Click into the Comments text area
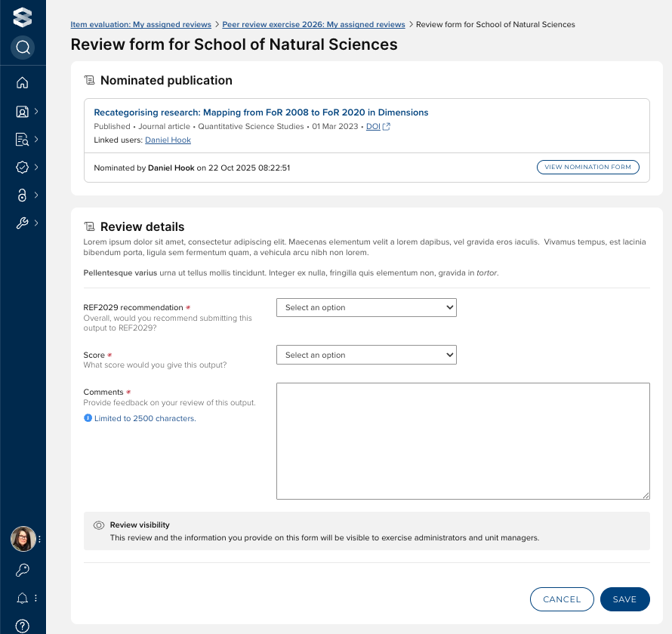Viewport: 672px width, 634px height. [x=463, y=441]
